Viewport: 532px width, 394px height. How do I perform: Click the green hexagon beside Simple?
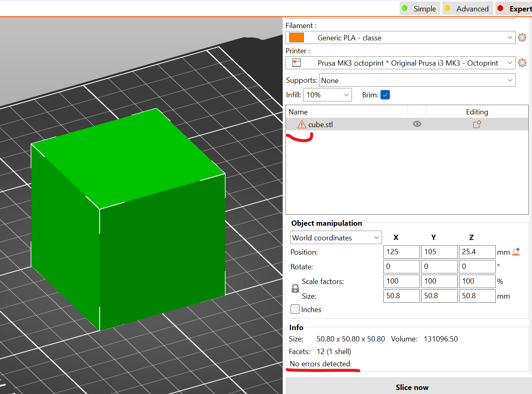pyautogui.click(x=405, y=8)
